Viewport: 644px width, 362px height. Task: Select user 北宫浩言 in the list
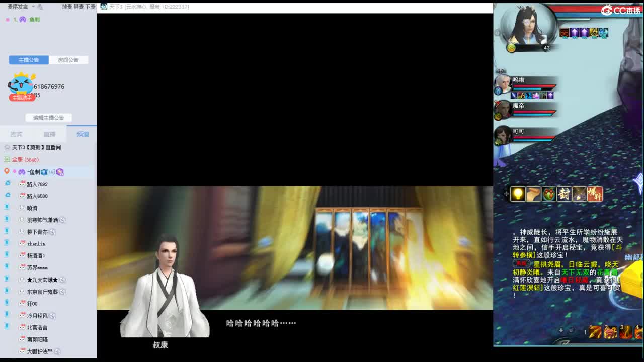(x=37, y=328)
